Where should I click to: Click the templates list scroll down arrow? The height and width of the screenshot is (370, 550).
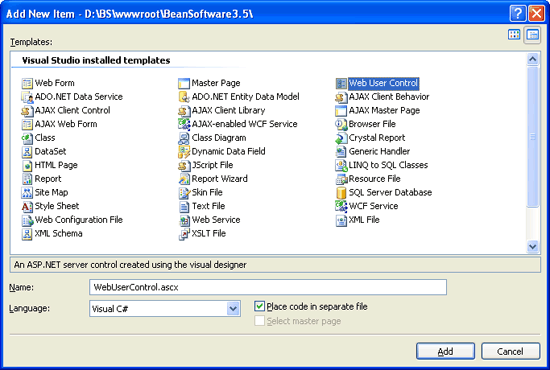click(532, 247)
